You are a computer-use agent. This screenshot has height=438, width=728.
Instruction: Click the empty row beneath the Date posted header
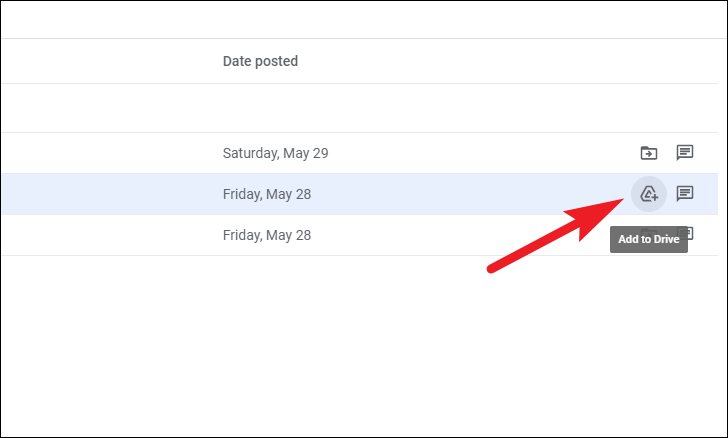point(360,108)
